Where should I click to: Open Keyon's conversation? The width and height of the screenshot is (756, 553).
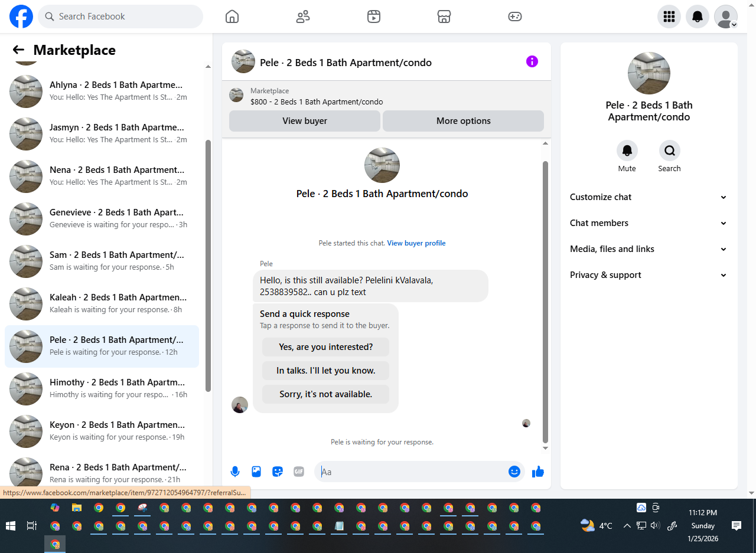coord(102,431)
